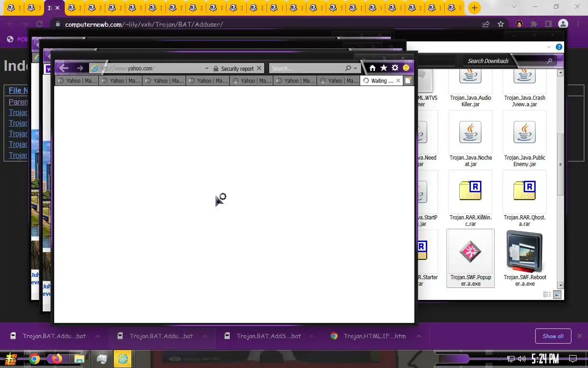Open the IE search provider dropdown arrow
This screenshot has height=368, width=588.
point(355,69)
